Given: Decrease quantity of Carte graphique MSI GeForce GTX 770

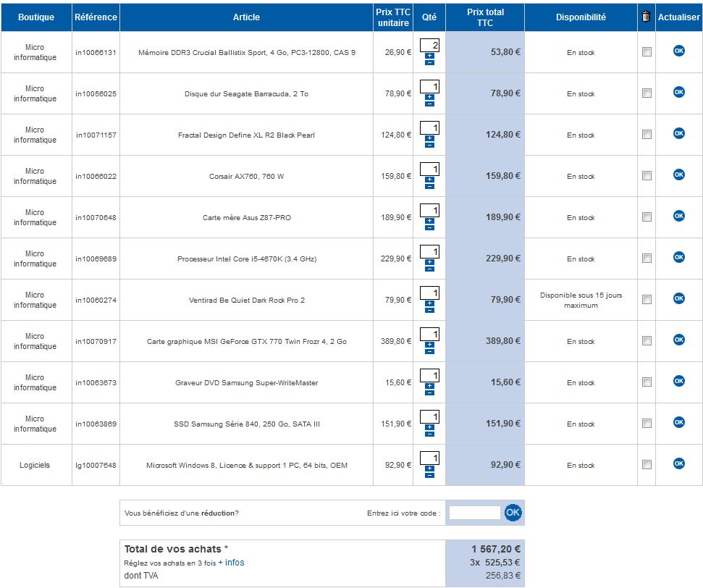Looking at the screenshot, I should pyautogui.click(x=429, y=351).
